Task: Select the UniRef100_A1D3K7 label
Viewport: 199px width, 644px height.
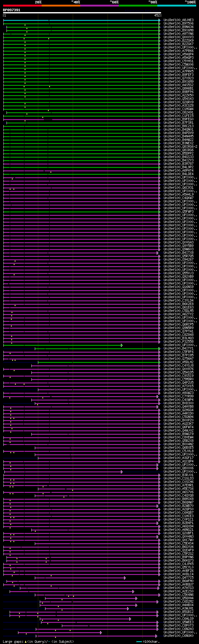Action: (x=178, y=424)
